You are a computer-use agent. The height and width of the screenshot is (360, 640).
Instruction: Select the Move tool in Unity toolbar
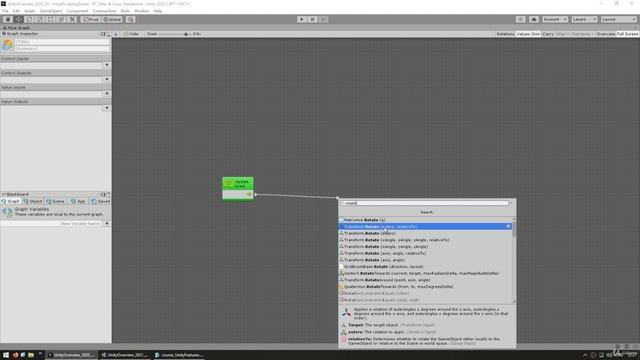[x=19, y=19]
